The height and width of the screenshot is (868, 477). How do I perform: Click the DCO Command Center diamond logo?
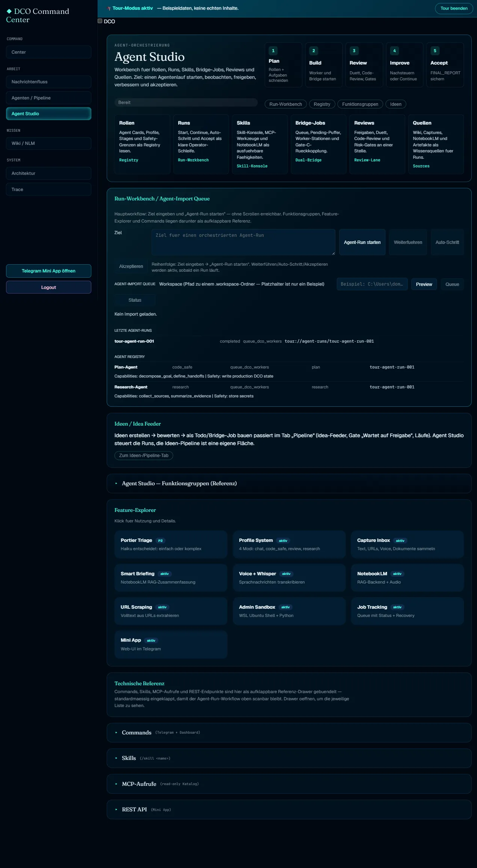point(9,11)
